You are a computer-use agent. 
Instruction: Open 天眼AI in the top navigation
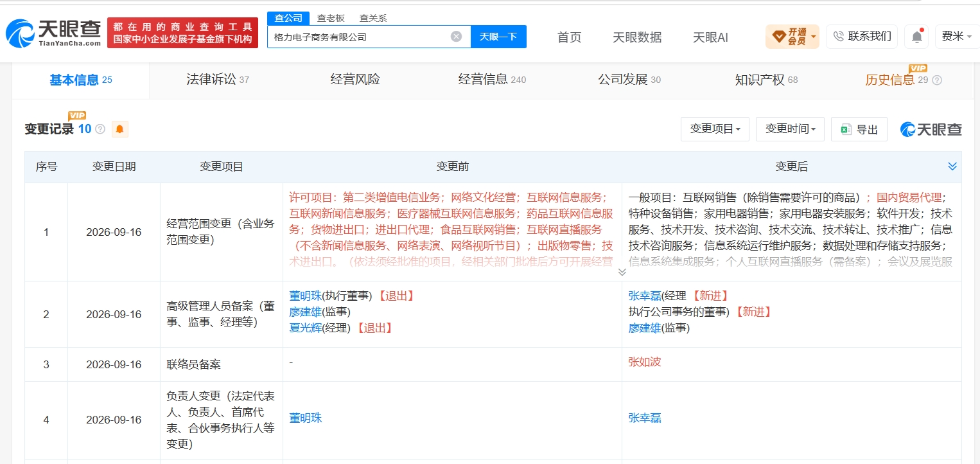pyautogui.click(x=710, y=37)
